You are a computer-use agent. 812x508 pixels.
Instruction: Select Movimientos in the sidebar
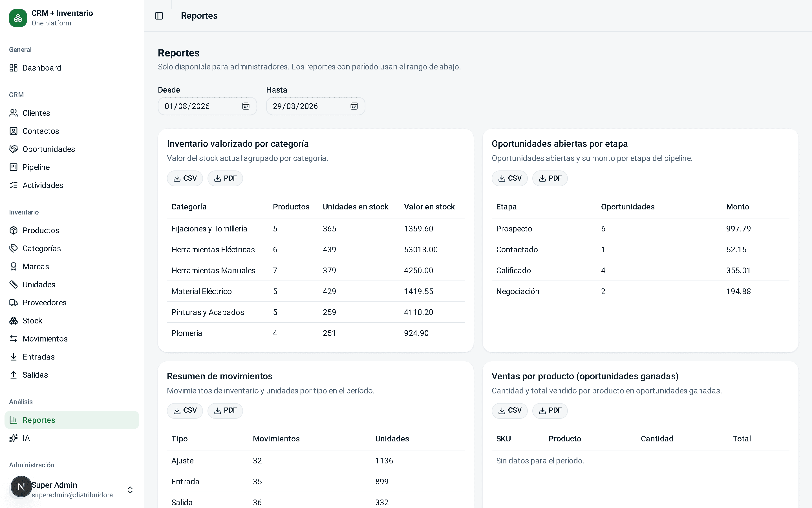72,339
